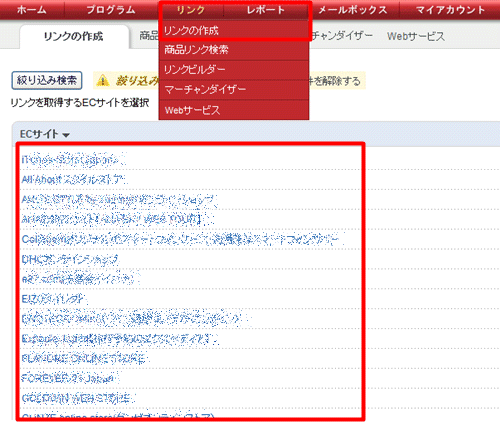
Task: Select the Webサービス sub-tab on the gray bar
Action: coord(416,36)
